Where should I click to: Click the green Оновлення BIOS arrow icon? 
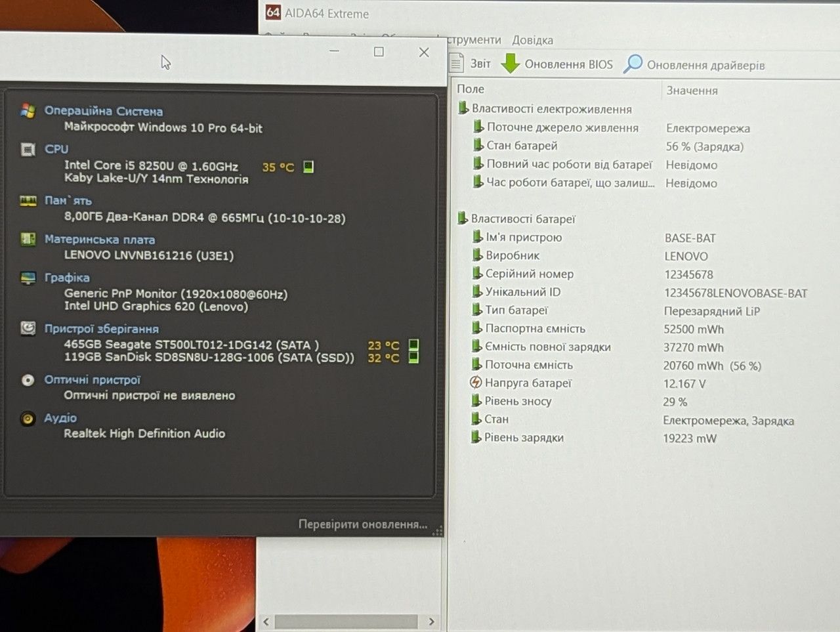(511, 64)
